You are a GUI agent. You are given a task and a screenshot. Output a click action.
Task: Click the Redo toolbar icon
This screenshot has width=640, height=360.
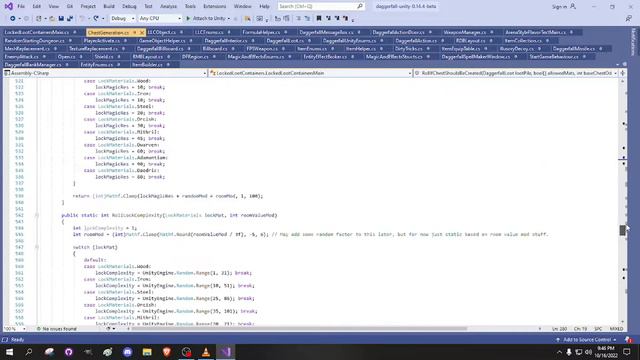point(96,18)
